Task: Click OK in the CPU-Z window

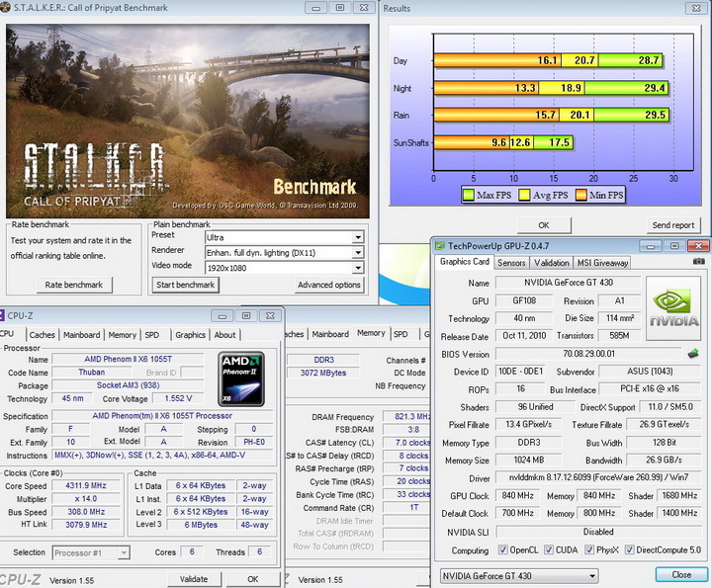Action: tap(253, 579)
